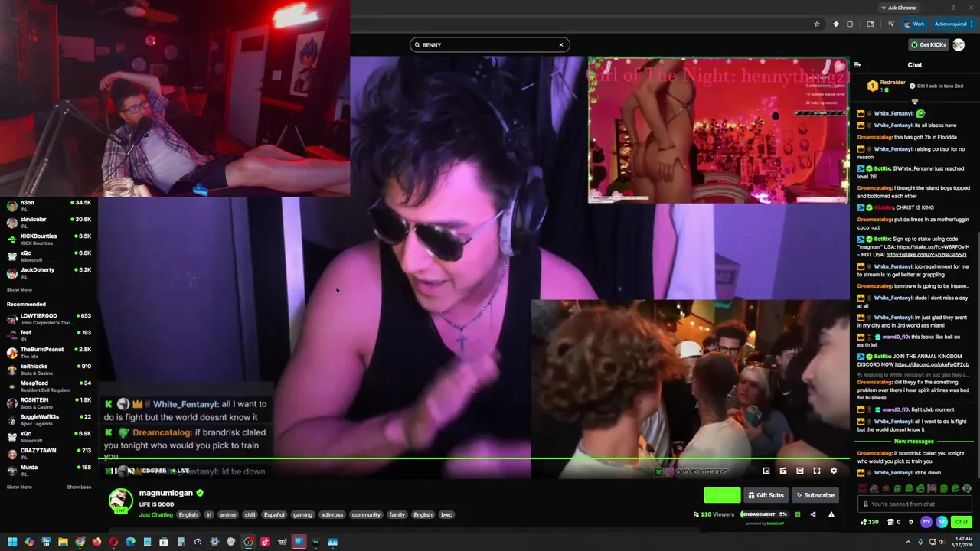
Task: Open the discord.gg link in chat
Action: click(x=932, y=364)
